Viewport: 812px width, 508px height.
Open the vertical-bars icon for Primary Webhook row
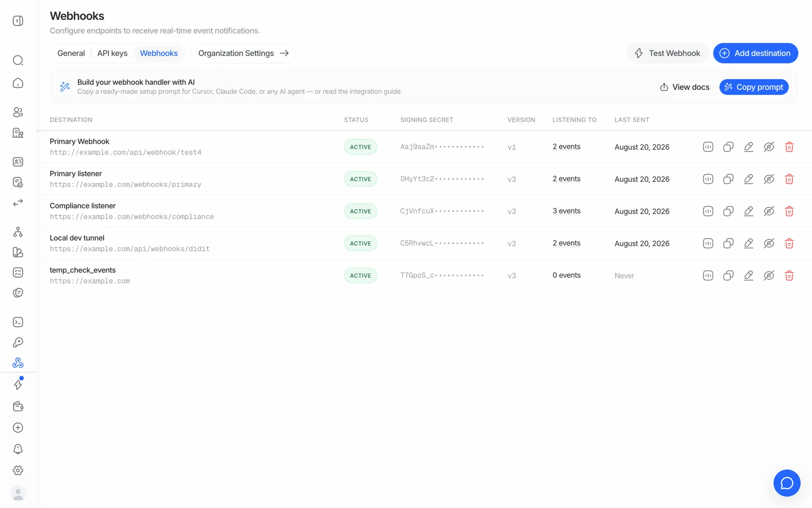tap(708, 147)
